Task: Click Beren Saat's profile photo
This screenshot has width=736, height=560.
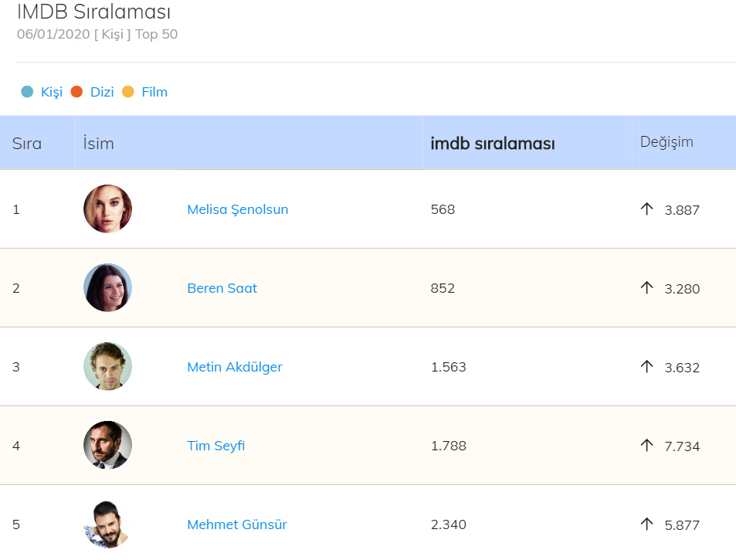Action: [107, 288]
